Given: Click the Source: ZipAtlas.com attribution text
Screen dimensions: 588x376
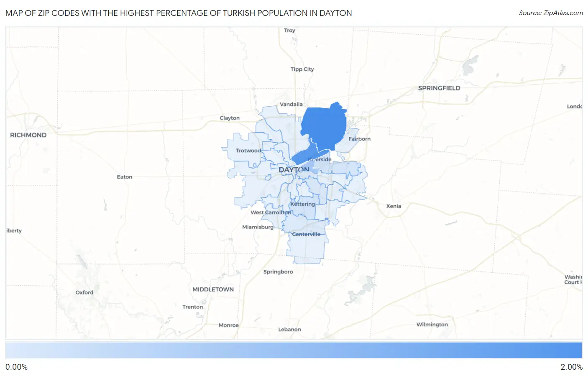Looking at the screenshot, I should click(551, 13).
